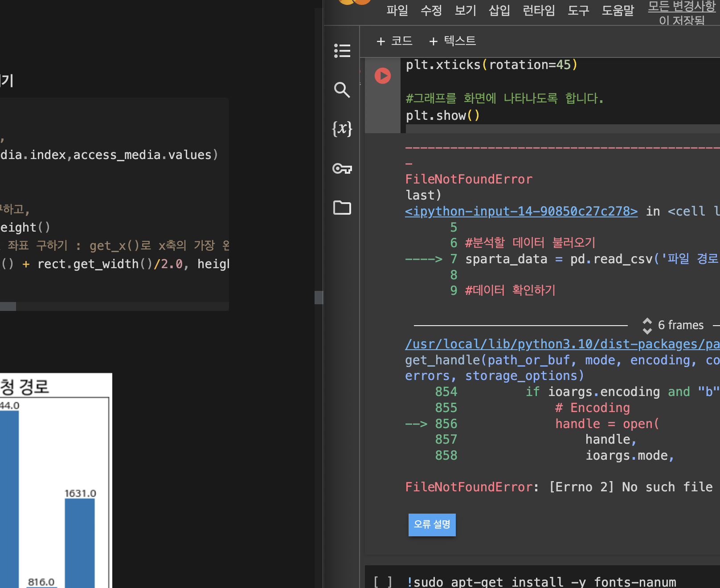
Task: Click the FileNotFoundError: [Errno 2] message text
Action: [559, 487]
